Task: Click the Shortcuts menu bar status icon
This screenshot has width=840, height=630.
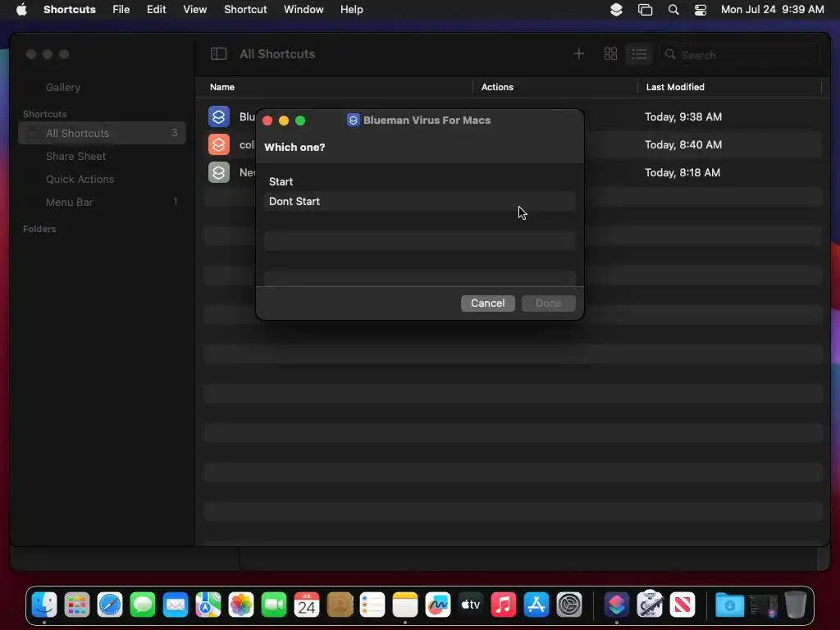Action: click(616, 10)
